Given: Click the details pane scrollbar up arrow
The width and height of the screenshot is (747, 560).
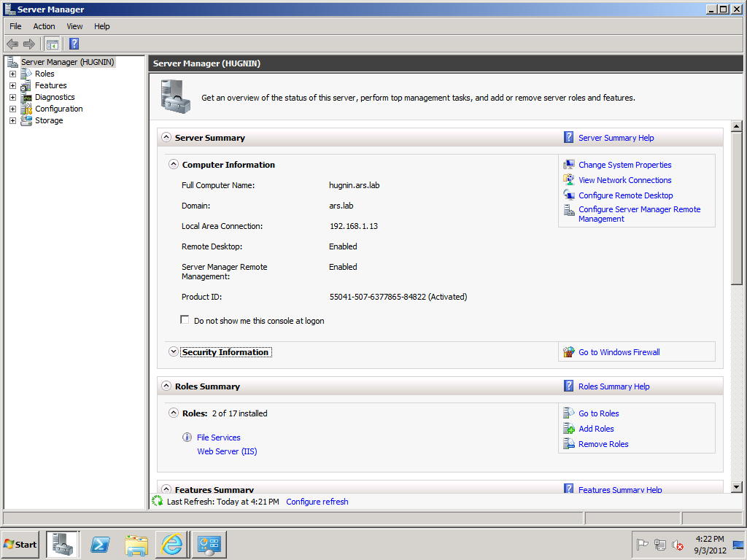Looking at the screenshot, I should (737, 126).
